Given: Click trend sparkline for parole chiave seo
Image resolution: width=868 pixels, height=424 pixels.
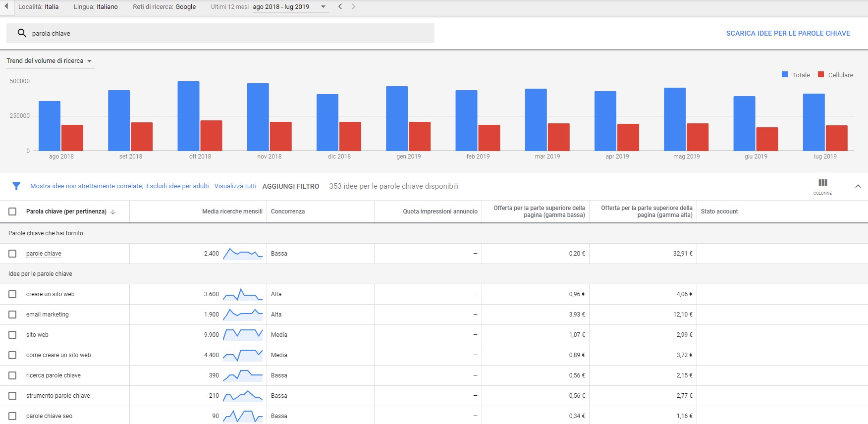Looking at the screenshot, I should point(243,416).
